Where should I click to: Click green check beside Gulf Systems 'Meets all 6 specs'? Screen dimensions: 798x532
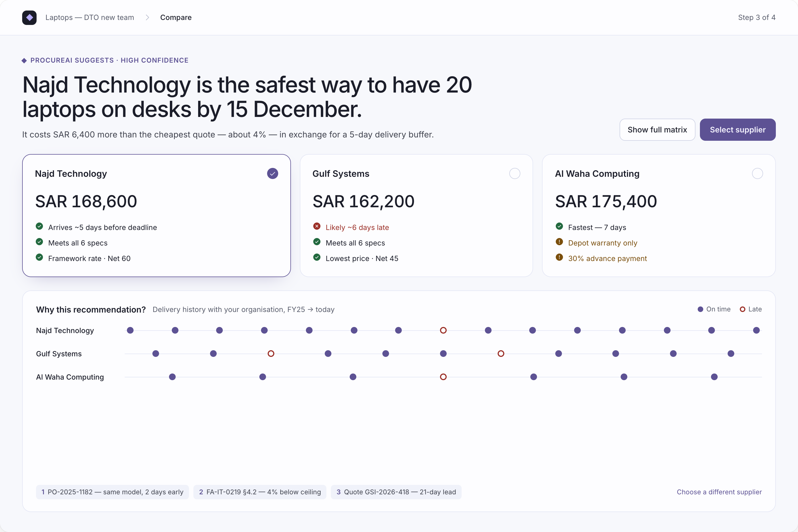click(x=317, y=242)
